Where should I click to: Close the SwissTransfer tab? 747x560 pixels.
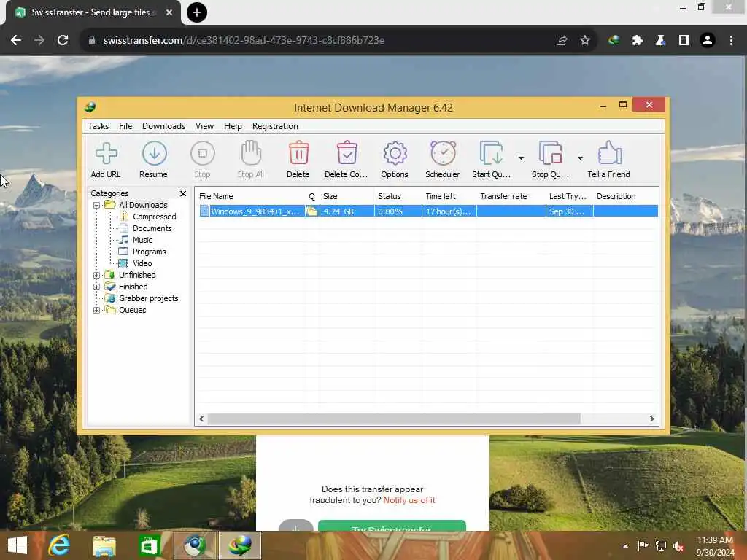tap(169, 12)
